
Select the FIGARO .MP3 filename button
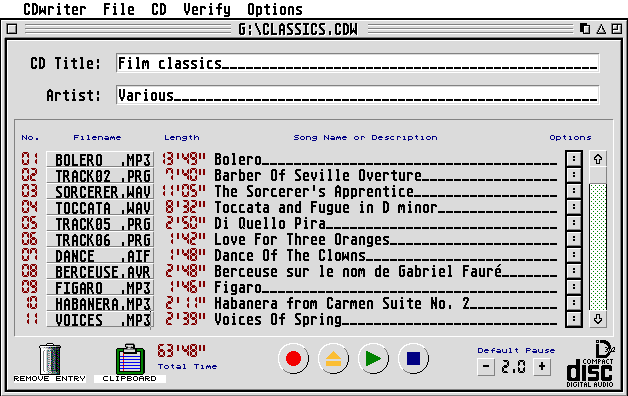100,287
